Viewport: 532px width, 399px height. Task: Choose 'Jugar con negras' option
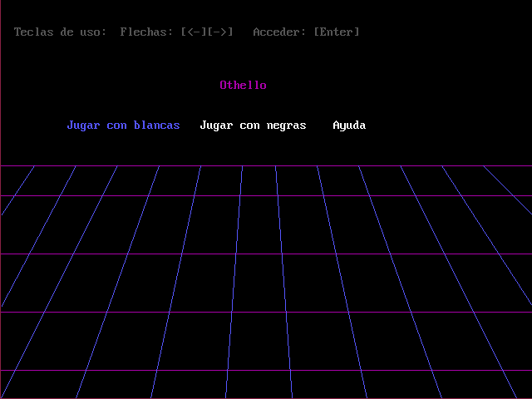[x=253, y=126]
